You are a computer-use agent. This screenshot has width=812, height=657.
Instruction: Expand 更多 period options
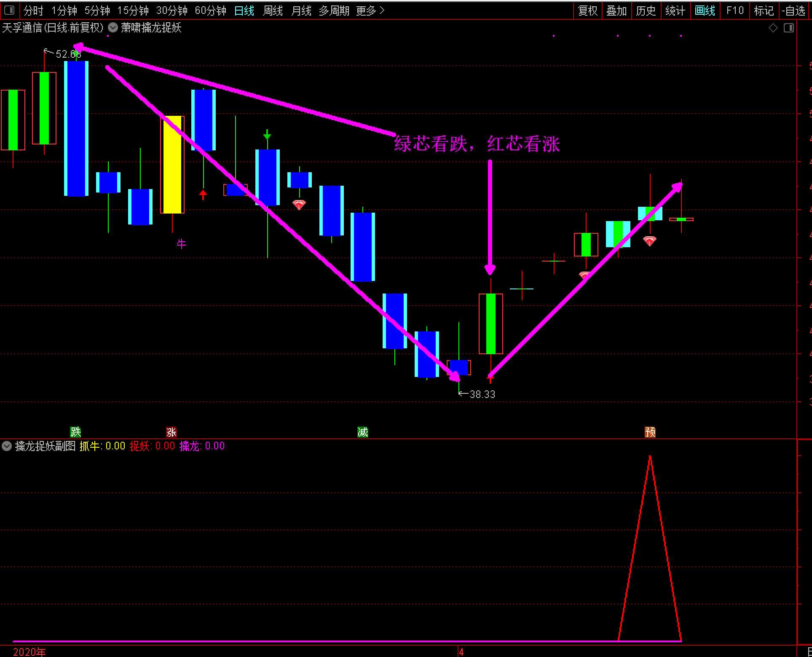pos(370,11)
